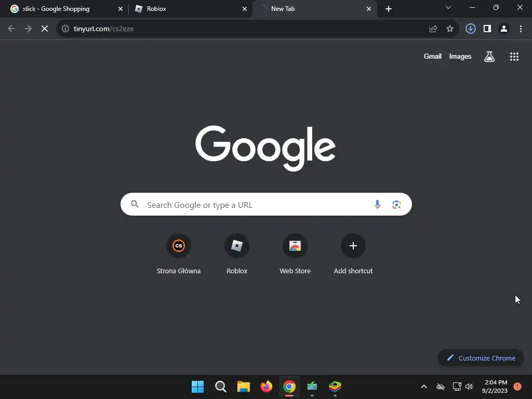This screenshot has width=532, height=399.
Task: Focus the Search Google or type a URL box
Action: coord(267,204)
